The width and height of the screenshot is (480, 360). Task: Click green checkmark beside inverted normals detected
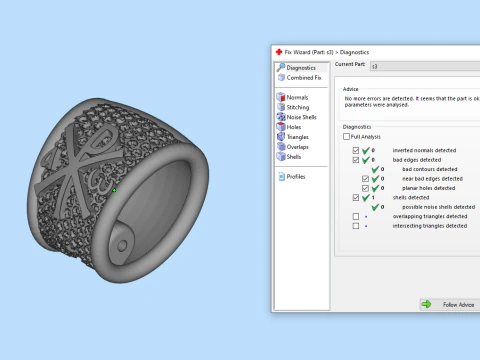tap(366, 150)
